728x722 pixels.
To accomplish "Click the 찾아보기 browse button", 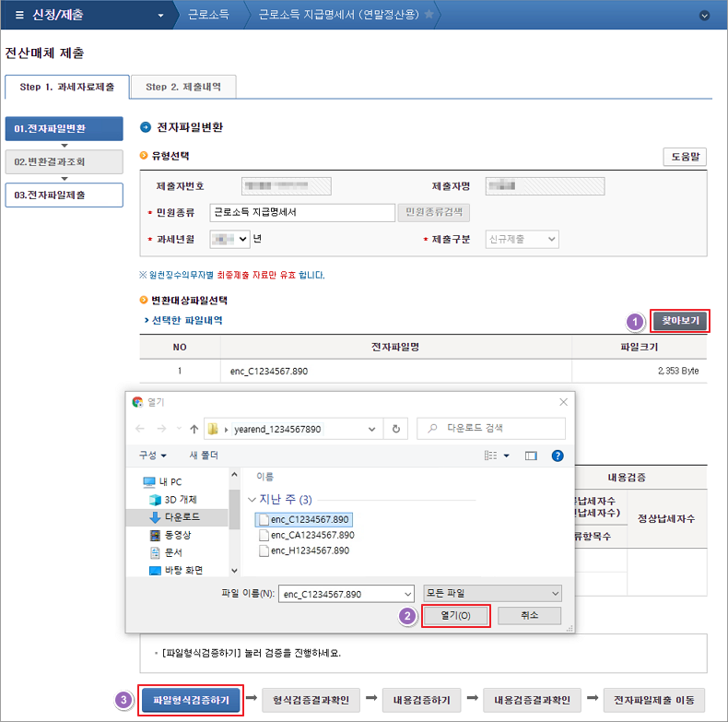I will coord(680,320).
